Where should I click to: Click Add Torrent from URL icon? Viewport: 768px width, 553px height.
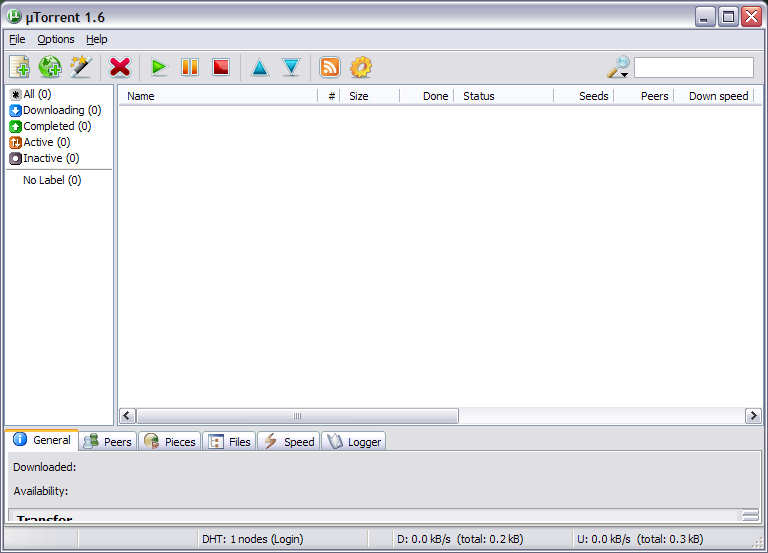[x=50, y=67]
